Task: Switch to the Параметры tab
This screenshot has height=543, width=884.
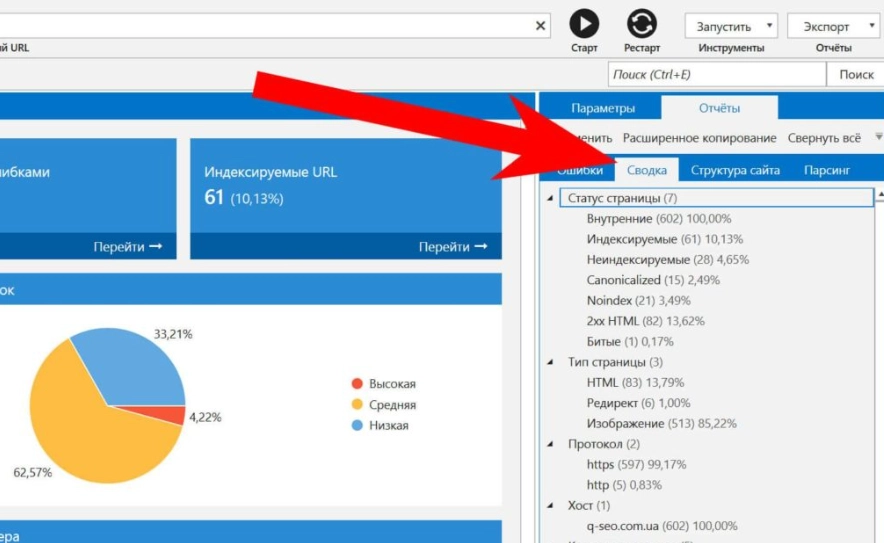Action: click(x=602, y=108)
